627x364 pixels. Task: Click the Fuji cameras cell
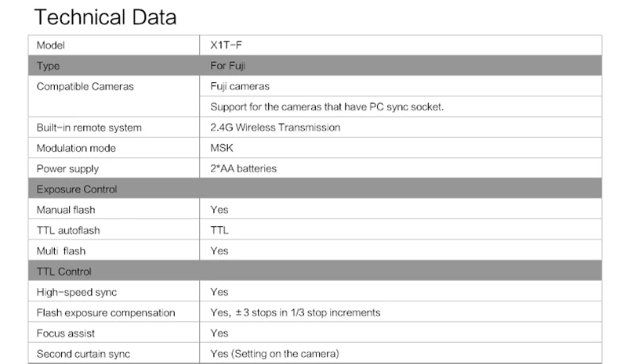click(240, 86)
